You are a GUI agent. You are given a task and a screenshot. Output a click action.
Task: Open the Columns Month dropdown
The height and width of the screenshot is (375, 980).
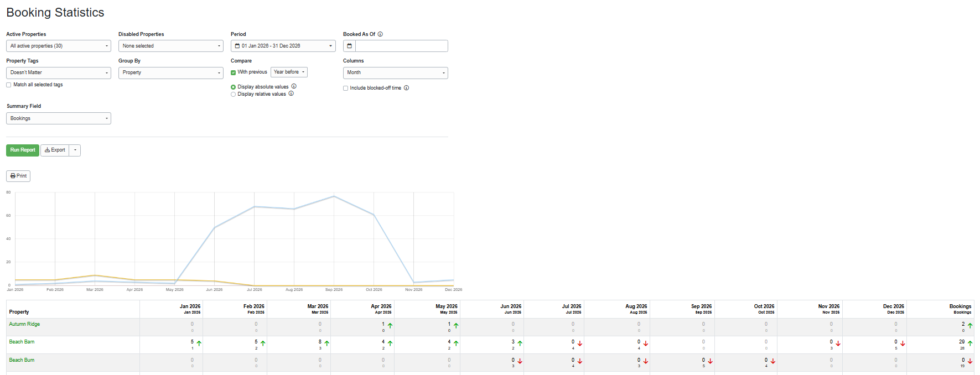396,72
